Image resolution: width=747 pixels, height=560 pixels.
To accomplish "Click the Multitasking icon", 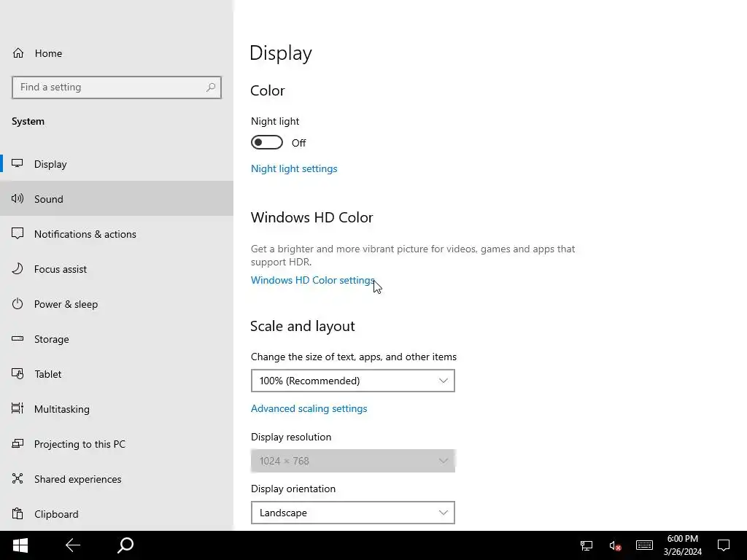I will click(18, 408).
